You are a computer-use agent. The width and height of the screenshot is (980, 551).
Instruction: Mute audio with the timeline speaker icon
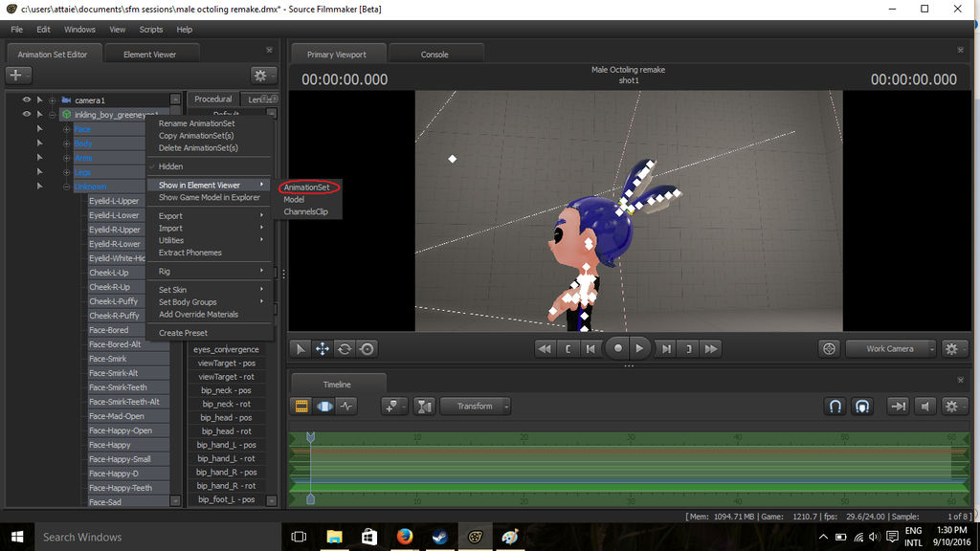click(x=925, y=406)
